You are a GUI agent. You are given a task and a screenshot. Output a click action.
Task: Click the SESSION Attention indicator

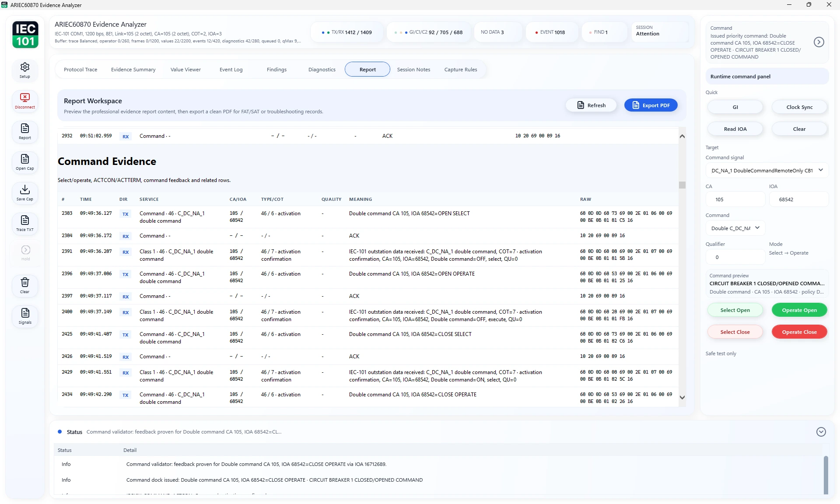coord(659,31)
